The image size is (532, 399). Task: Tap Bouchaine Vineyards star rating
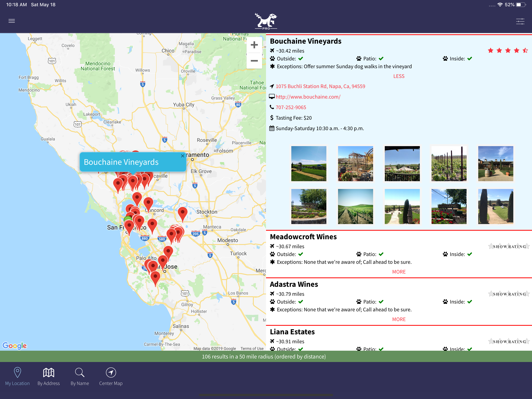click(508, 50)
